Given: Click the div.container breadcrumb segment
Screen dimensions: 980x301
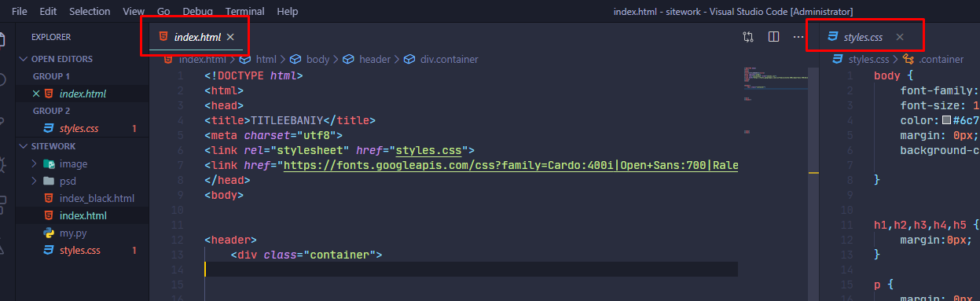Looking at the screenshot, I should (449, 59).
